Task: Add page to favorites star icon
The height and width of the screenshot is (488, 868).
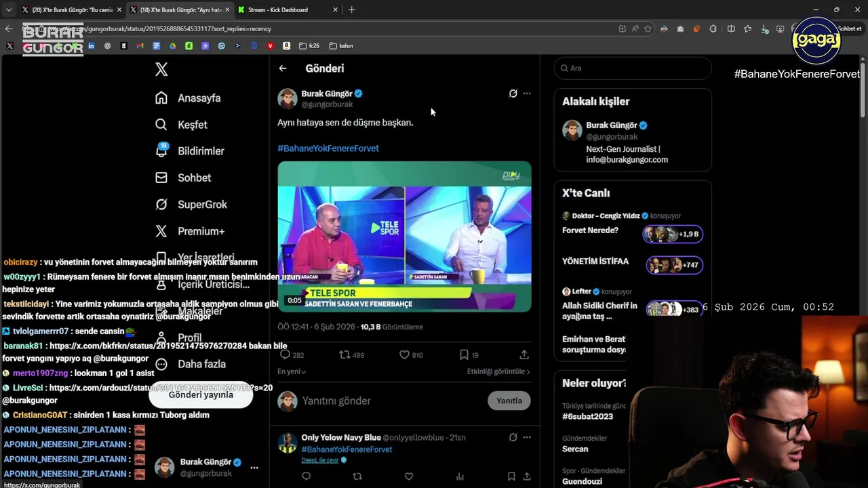Action: click(648, 28)
